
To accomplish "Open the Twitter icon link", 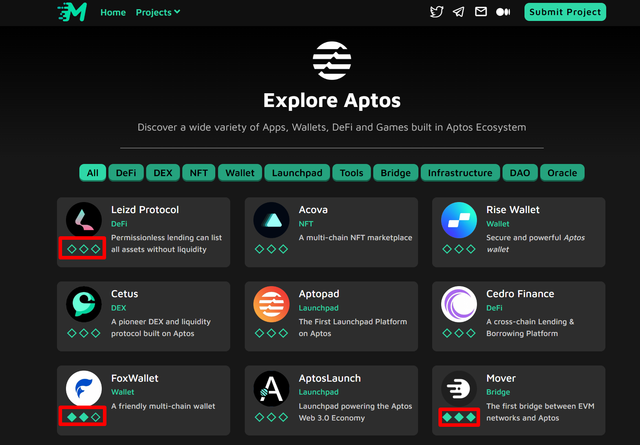I will 436,12.
